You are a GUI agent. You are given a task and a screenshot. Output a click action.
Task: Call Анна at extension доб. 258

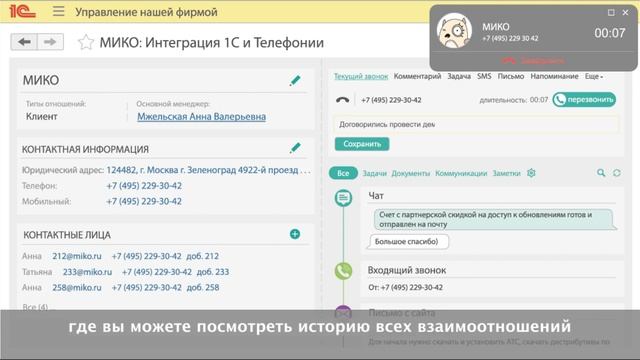165,287
